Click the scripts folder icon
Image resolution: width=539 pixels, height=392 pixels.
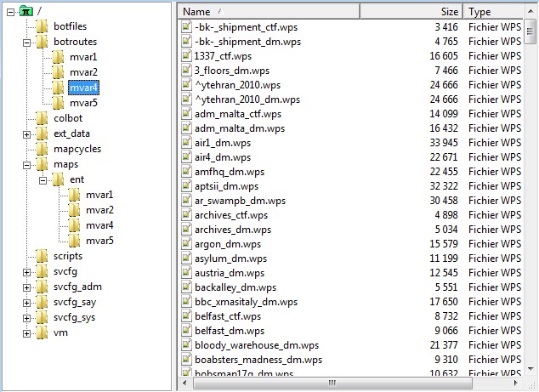pyautogui.click(x=43, y=256)
